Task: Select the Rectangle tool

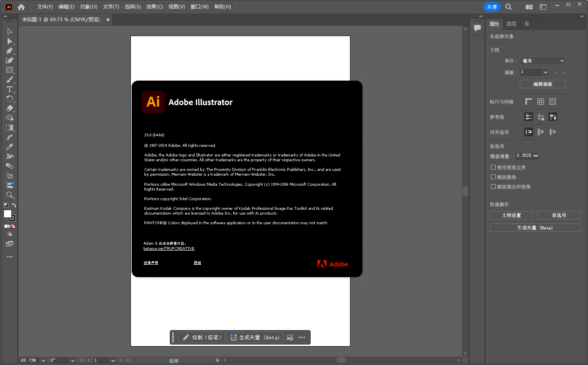Action: pyautogui.click(x=10, y=70)
